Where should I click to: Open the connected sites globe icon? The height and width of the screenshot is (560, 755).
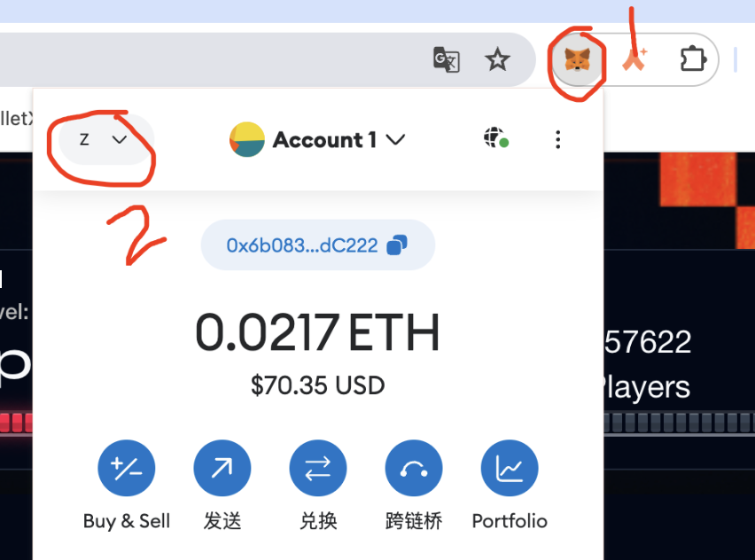point(496,138)
